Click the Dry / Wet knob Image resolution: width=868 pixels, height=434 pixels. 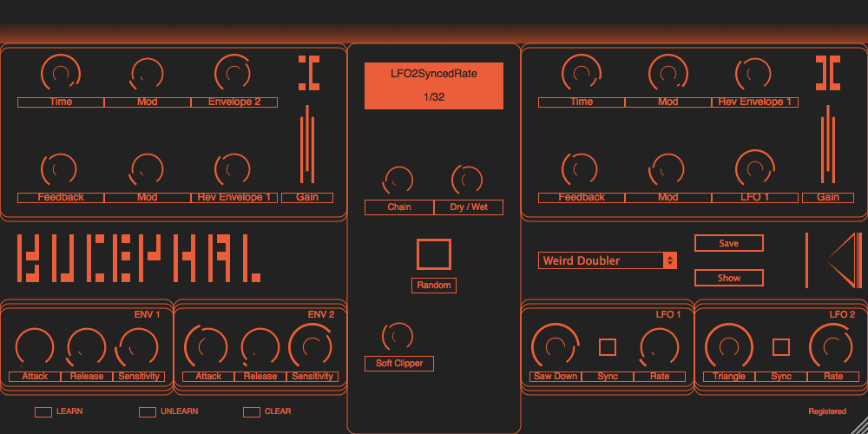click(x=467, y=180)
